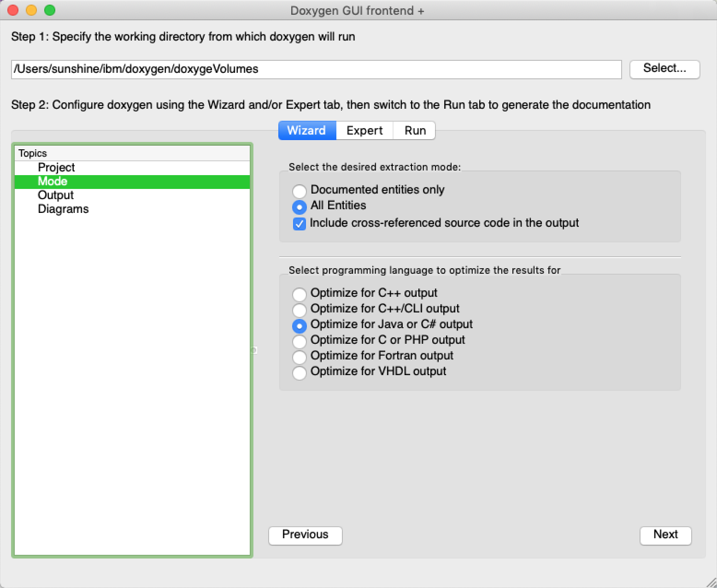Viewport: 717px width, 588px height.
Task: Choose Optimize for VHDL output
Action: (x=300, y=372)
